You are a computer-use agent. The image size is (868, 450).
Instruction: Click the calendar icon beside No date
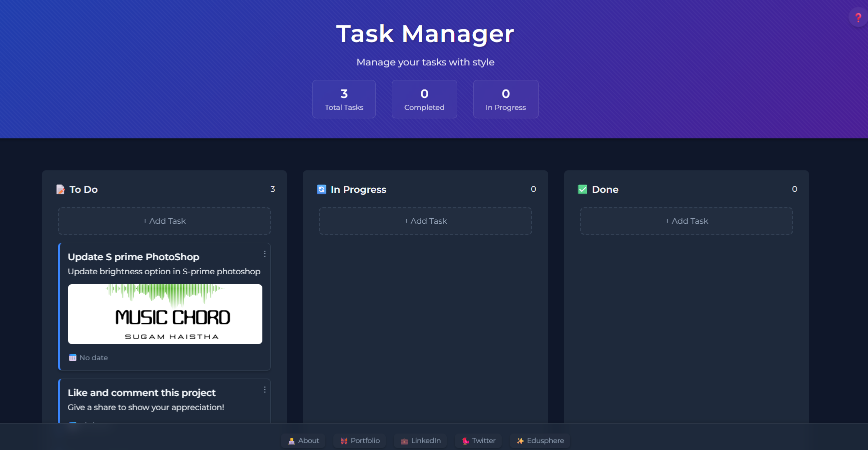click(x=72, y=358)
